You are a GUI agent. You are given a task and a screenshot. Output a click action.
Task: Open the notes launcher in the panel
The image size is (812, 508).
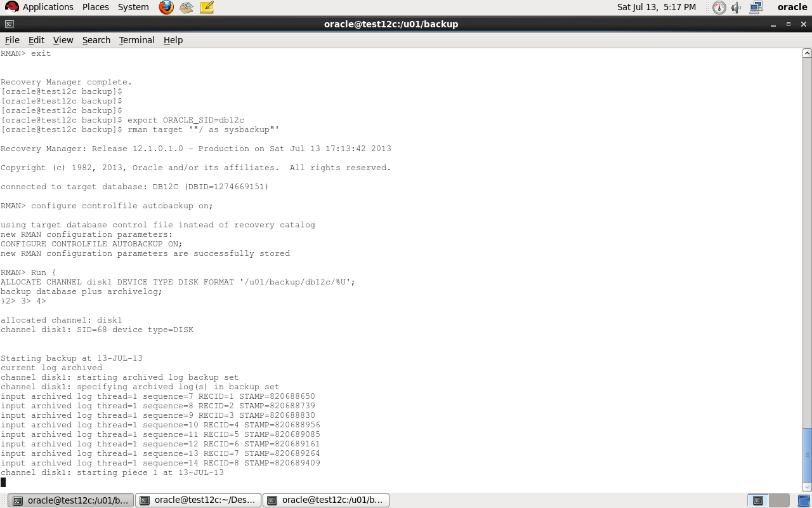pyautogui.click(x=207, y=8)
